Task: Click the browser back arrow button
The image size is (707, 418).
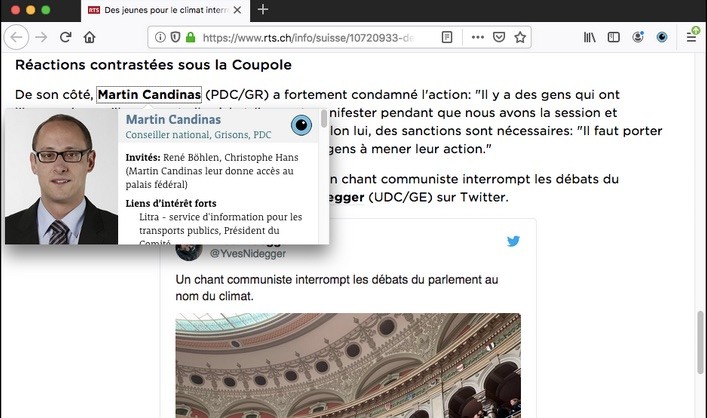Action: click(17, 37)
